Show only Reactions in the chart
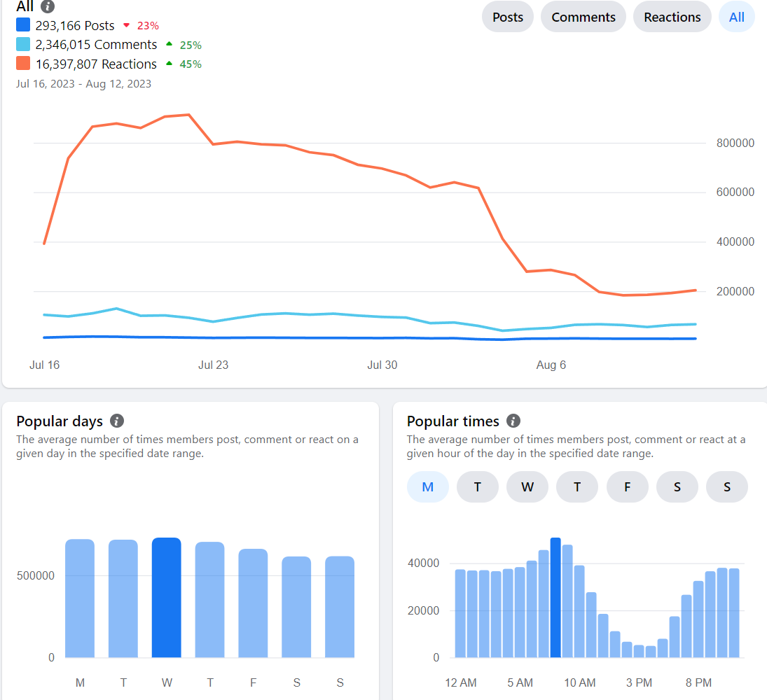 pos(672,17)
